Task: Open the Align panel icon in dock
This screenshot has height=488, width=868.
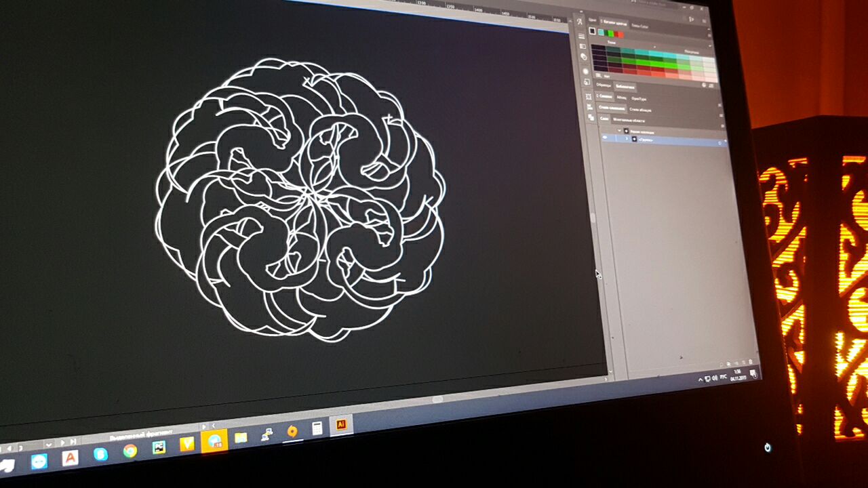Action: [x=590, y=106]
